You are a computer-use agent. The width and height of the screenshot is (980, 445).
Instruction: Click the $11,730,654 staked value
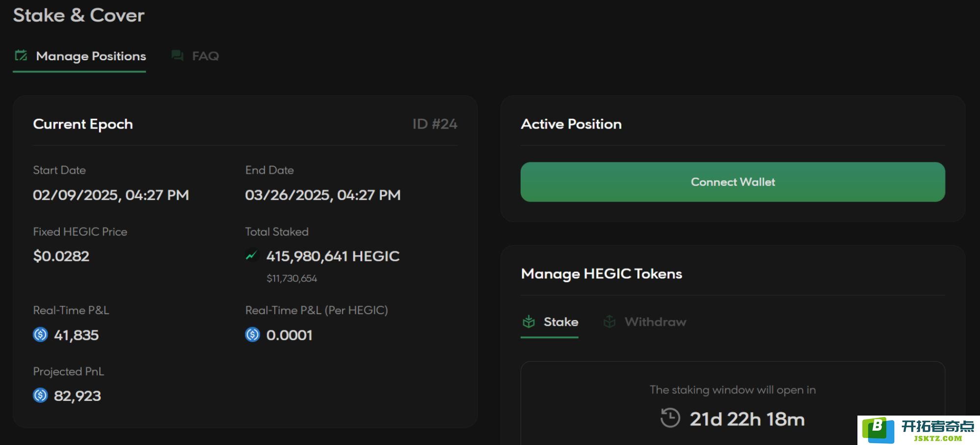point(292,279)
